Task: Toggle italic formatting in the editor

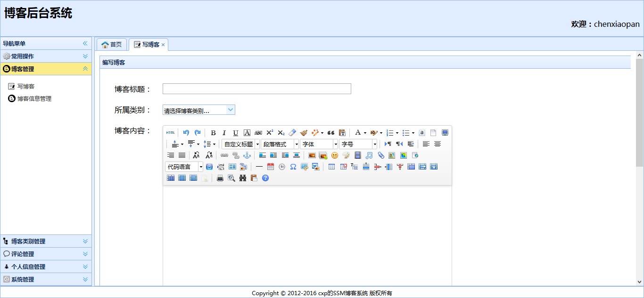Action: 224,133
